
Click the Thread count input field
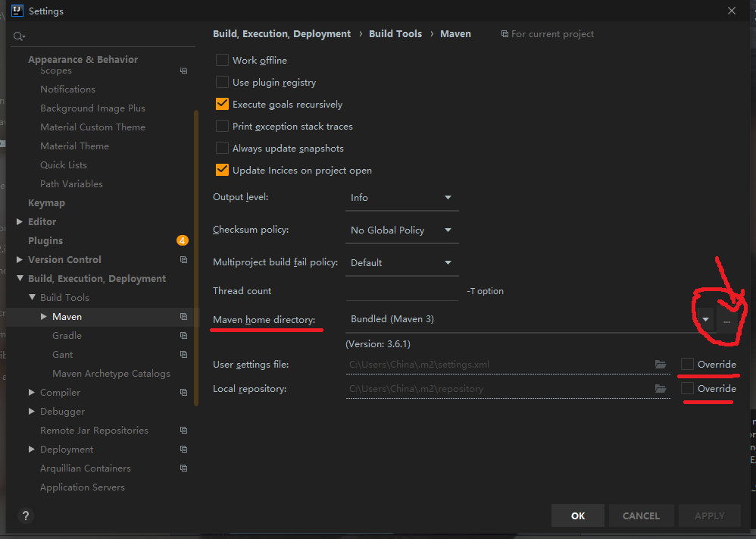pyautogui.click(x=401, y=291)
